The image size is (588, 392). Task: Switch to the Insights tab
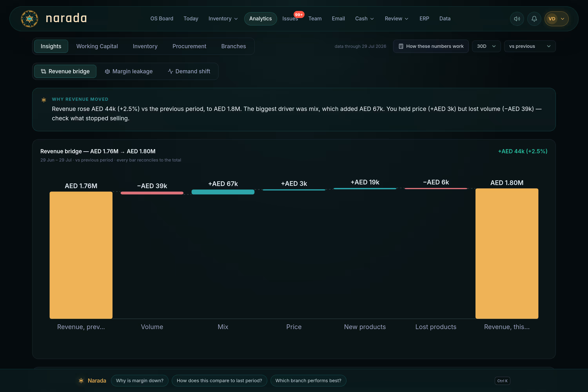[x=51, y=46]
